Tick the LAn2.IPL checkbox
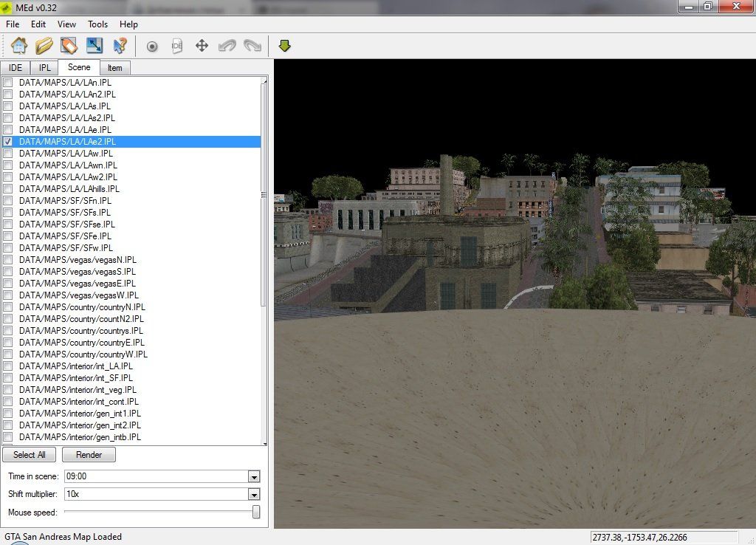 pyautogui.click(x=8, y=94)
